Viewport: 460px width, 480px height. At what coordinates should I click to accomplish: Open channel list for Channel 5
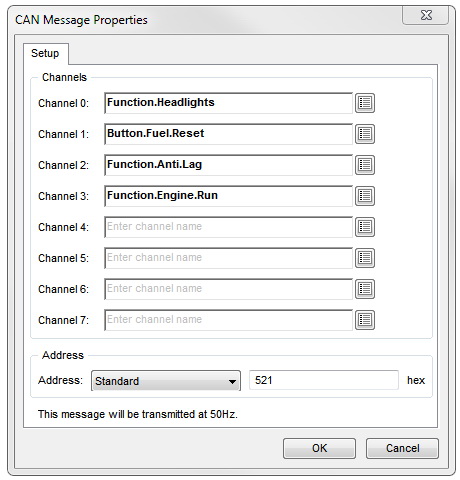click(x=365, y=258)
